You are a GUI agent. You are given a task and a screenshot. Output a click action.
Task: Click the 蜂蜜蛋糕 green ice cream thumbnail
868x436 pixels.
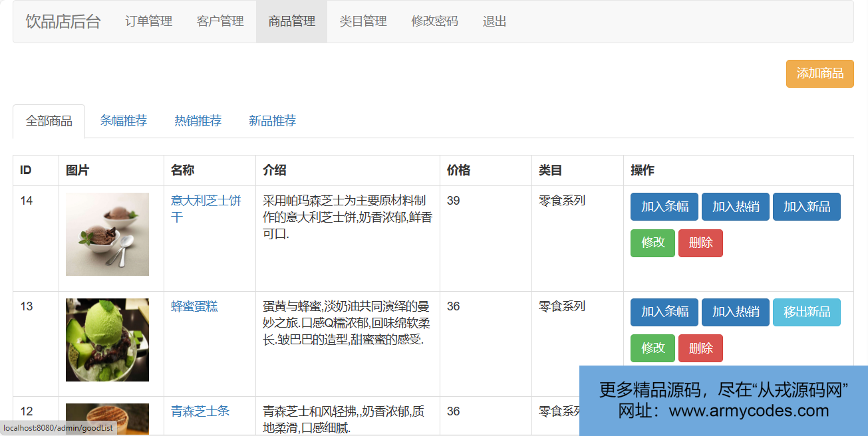[x=107, y=340]
